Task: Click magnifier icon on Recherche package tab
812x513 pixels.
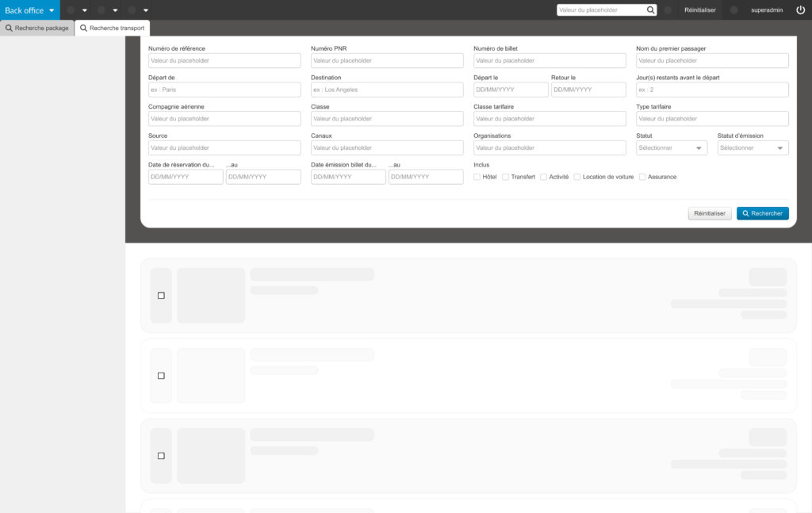Action: (x=9, y=28)
